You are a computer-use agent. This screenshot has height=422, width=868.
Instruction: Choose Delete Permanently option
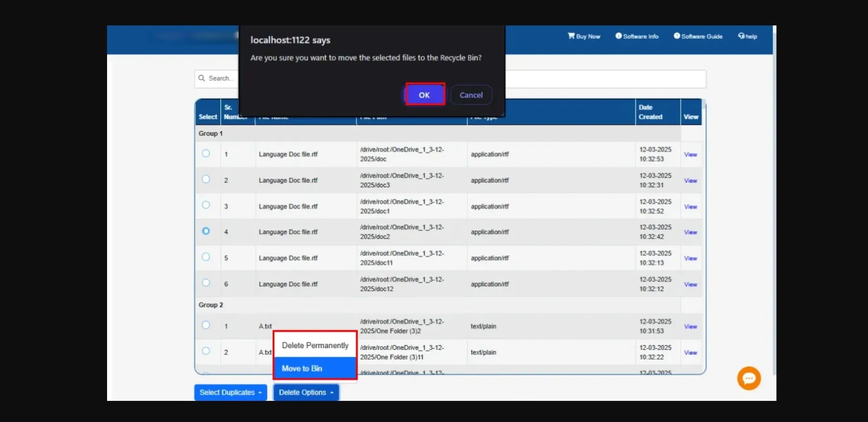(x=315, y=345)
